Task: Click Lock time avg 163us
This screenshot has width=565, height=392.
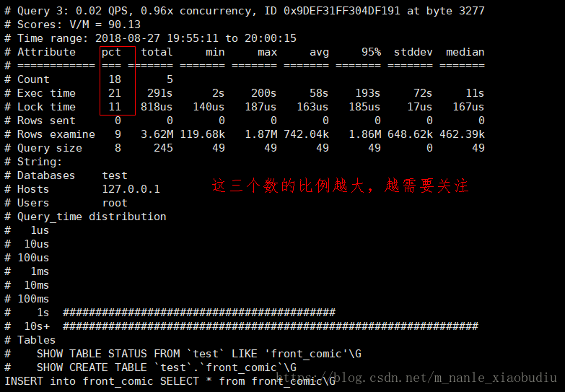Action: click(312, 107)
